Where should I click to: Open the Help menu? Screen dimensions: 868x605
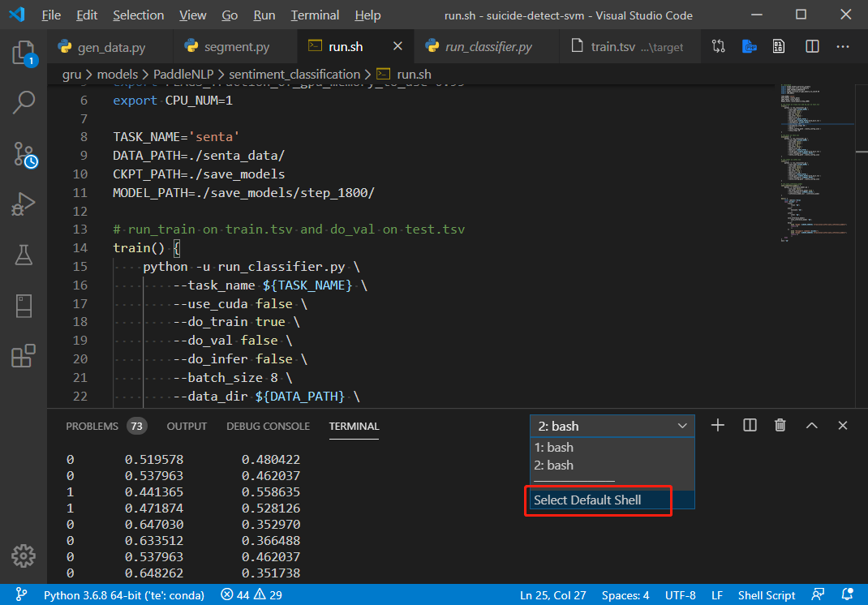[367, 15]
